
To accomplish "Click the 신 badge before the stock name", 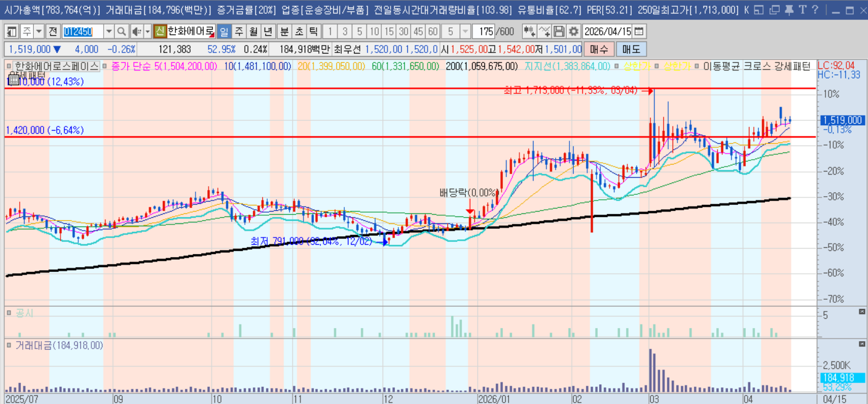I will (x=160, y=31).
